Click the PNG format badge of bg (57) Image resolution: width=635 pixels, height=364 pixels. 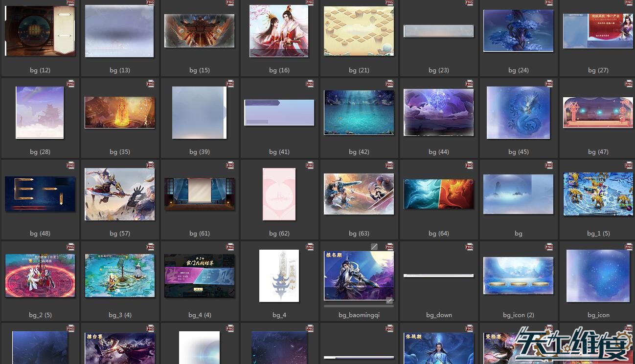[x=150, y=165]
